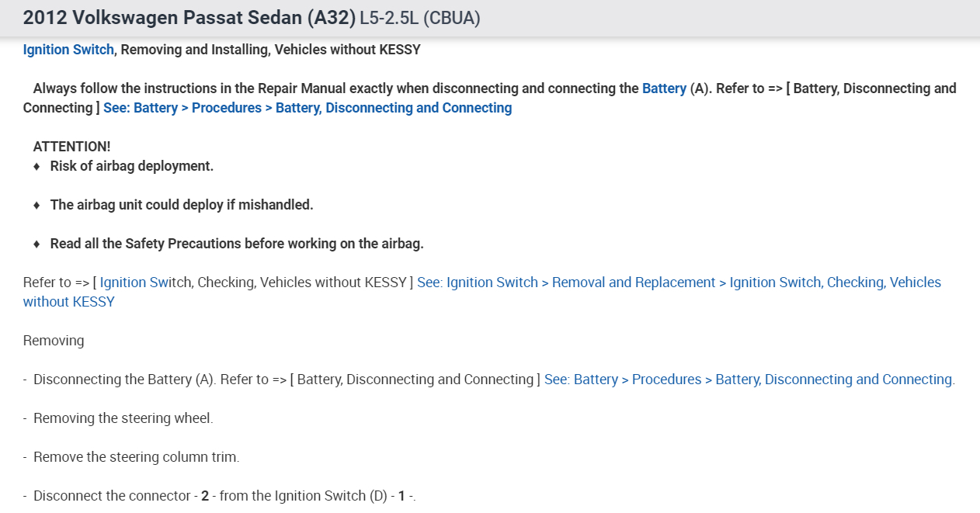980x513 pixels.
Task: Click 'Removing and Installing, Vehicles without KESSY' title text
Action: (270, 50)
